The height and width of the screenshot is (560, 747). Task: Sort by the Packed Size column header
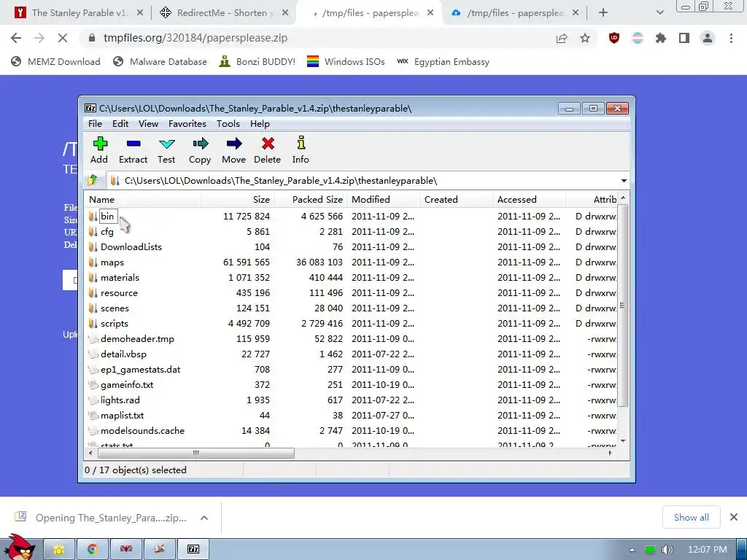pos(311,200)
